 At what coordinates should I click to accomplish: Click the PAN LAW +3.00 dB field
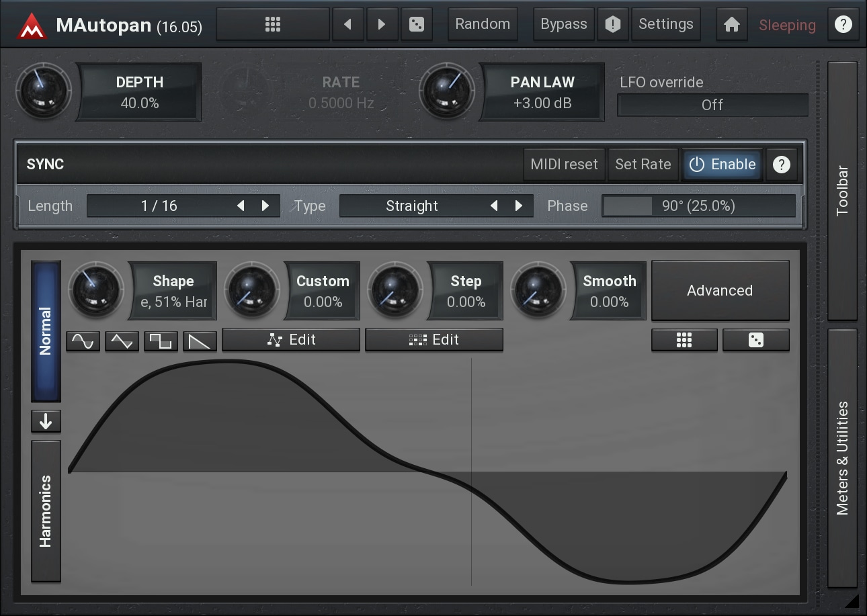(x=542, y=93)
